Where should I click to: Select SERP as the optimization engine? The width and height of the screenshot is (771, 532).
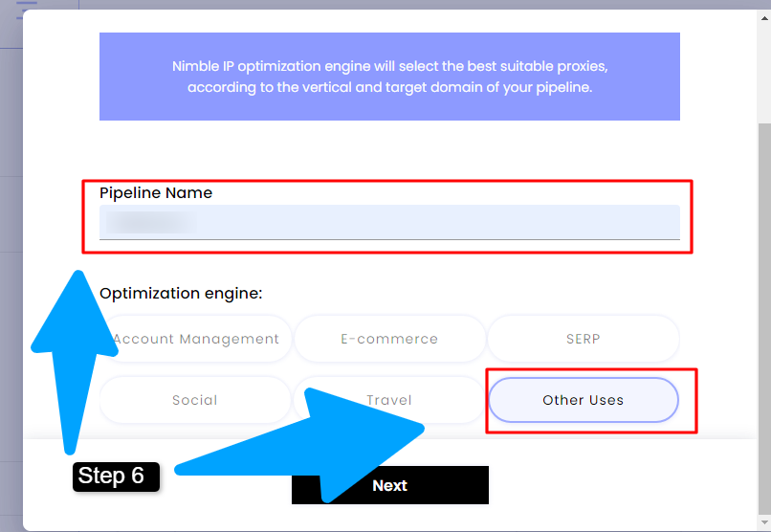click(584, 339)
